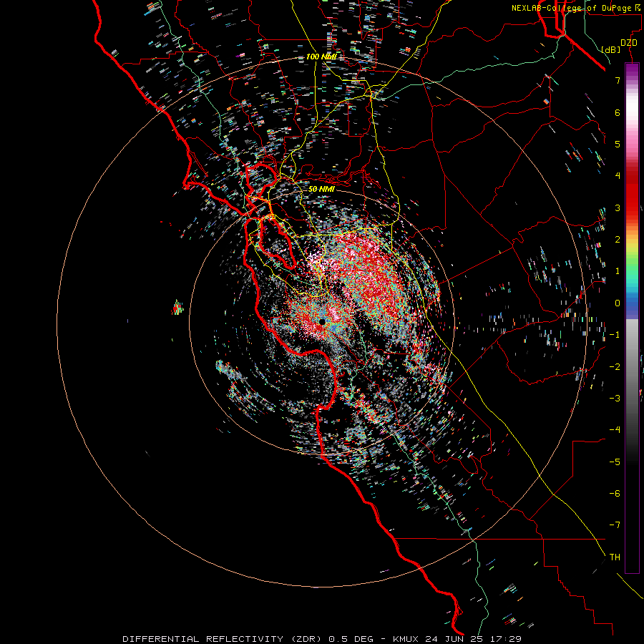Click the -7 dB tick label on color scale
This screenshot has height=644, width=644.
(615, 525)
